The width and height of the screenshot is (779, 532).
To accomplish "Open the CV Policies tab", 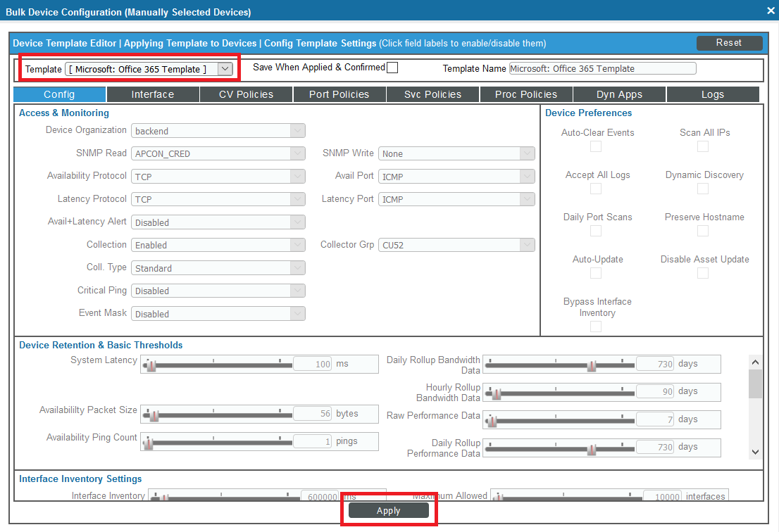I will (x=246, y=94).
